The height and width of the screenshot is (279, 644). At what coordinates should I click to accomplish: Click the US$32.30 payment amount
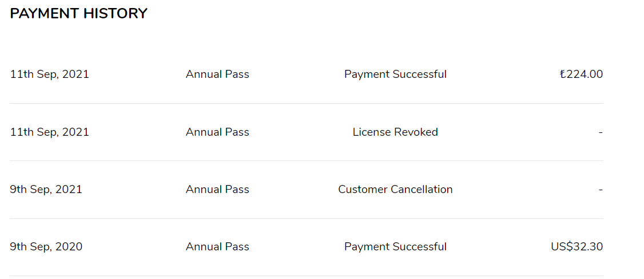pos(577,247)
